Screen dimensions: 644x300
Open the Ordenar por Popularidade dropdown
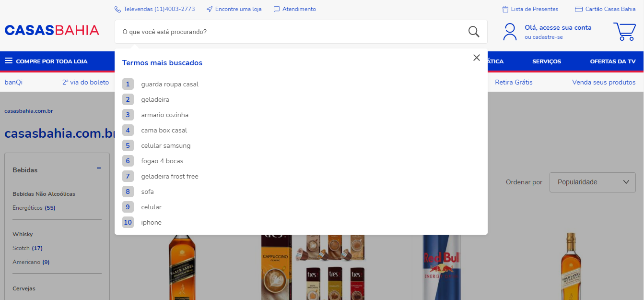592,182
